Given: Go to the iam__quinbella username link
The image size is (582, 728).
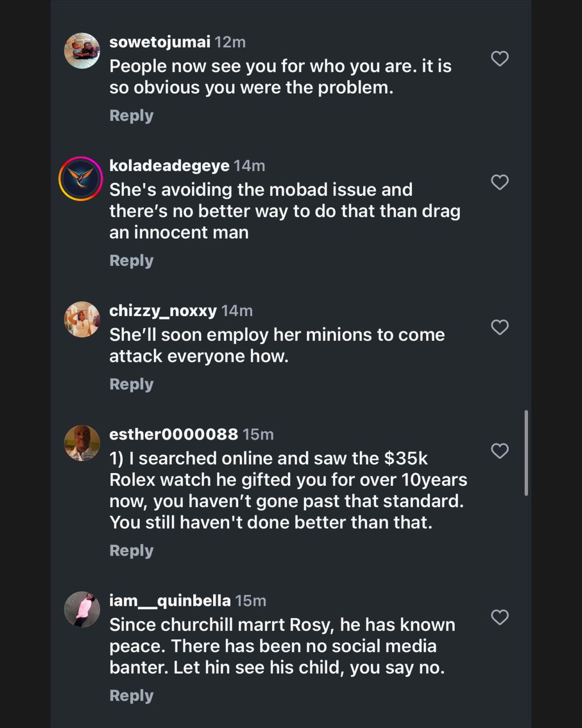Looking at the screenshot, I should (170, 601).
